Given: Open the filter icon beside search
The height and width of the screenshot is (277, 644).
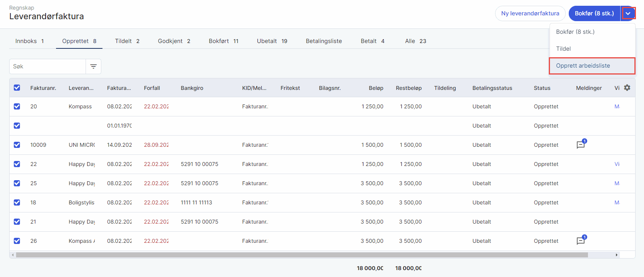Looking at the screenshot, I should click(93, 66).
